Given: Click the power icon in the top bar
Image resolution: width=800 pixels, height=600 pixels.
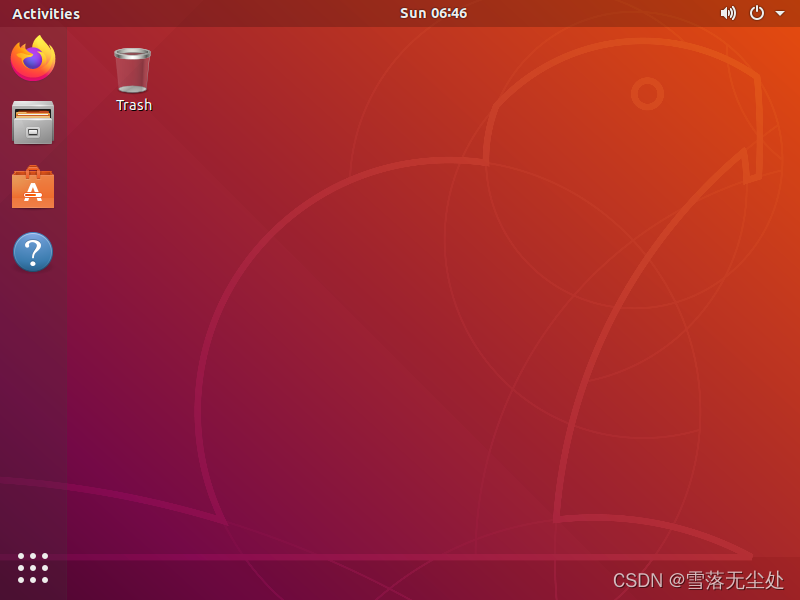Looking at the screenshot, I should [757, 13].
